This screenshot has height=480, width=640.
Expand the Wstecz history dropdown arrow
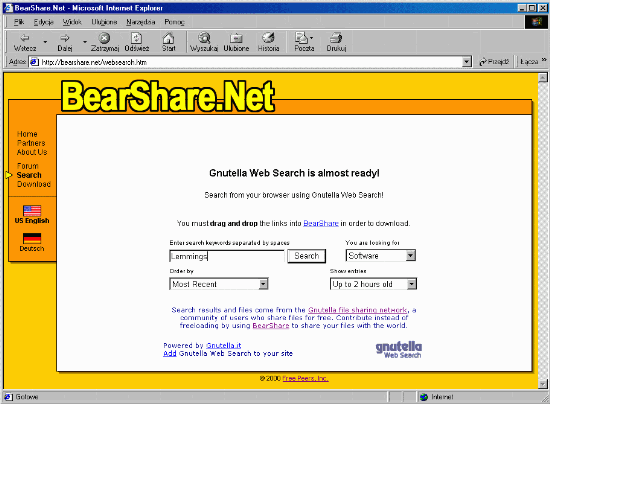[45, 42]
